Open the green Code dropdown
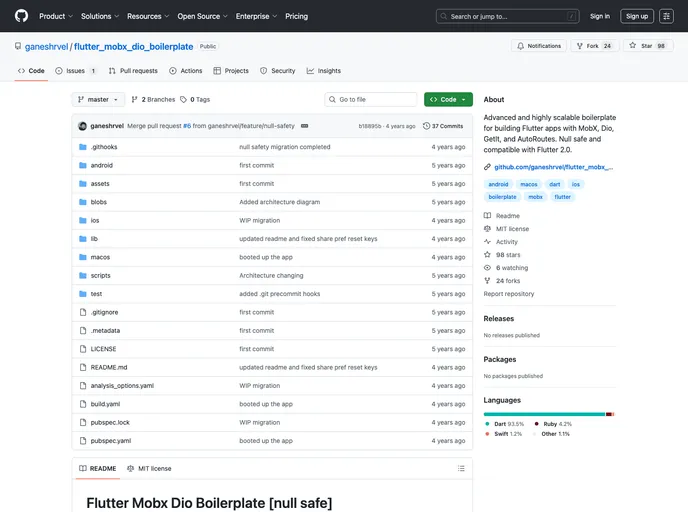 (448, 100)
